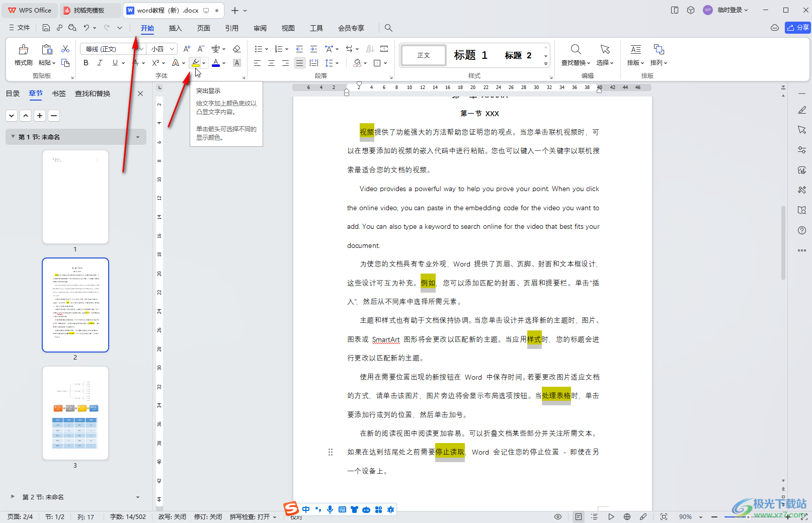Image resolution: width=812 pixels, height=523 pixels.
Task: Open print preview from the quick access toolbar
Action: [72, 28]
